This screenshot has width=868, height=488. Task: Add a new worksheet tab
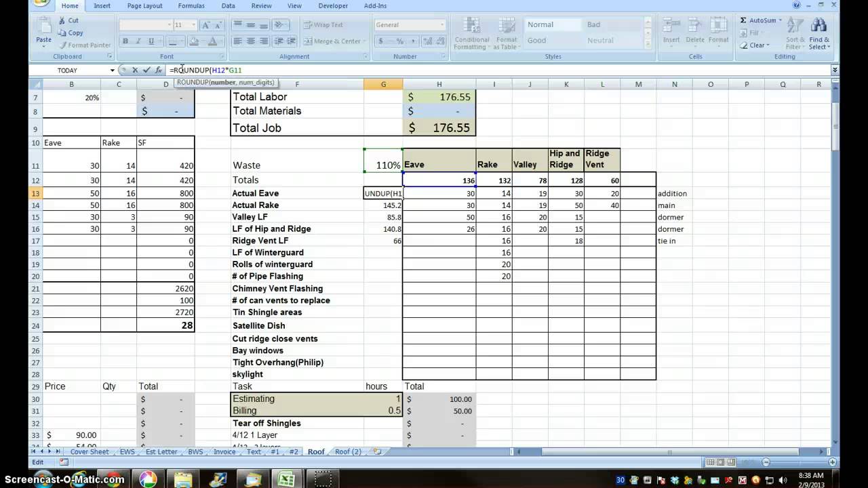tap(378, 451)
